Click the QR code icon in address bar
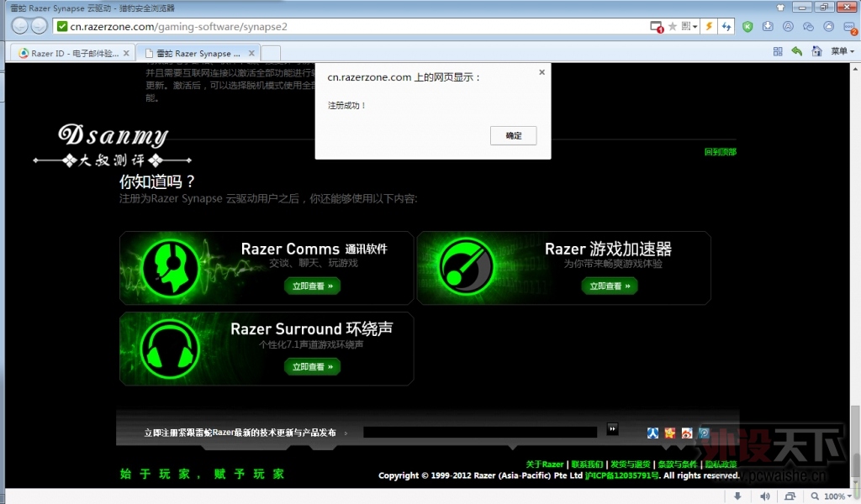 [686, 26]
